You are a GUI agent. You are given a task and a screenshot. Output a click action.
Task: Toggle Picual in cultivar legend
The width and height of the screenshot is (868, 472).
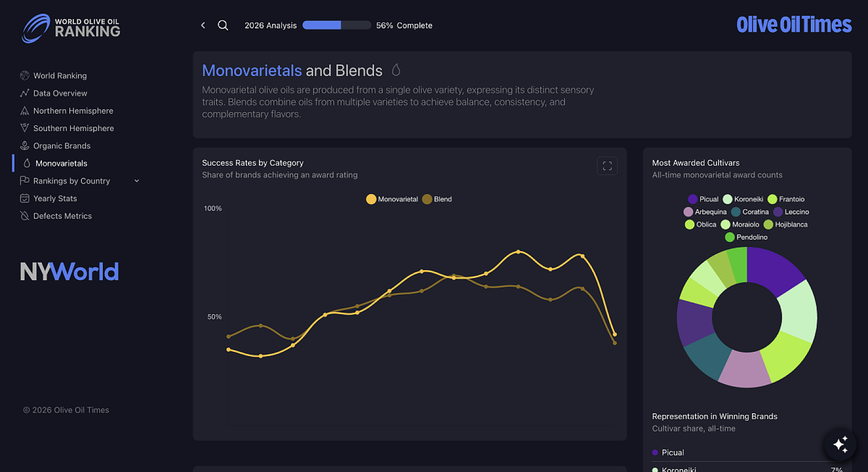pos(703,199)
